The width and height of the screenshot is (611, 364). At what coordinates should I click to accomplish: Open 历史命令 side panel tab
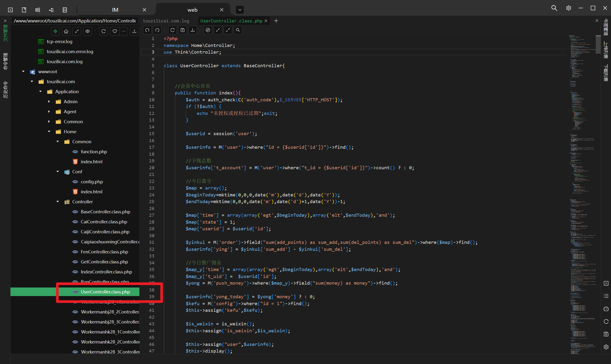(x=5, y=90)
